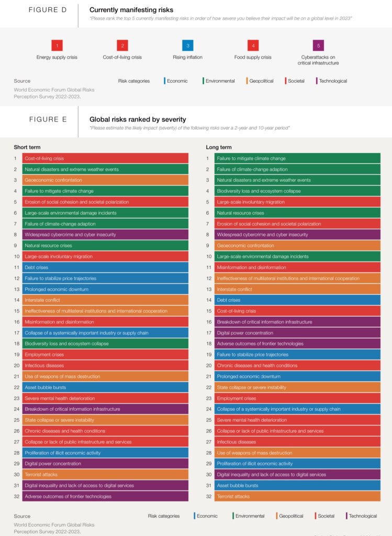This screenshot has height=536, width=392.
Task: Select the purple number 5 Cyberattacks square
Action: [318, 46]
